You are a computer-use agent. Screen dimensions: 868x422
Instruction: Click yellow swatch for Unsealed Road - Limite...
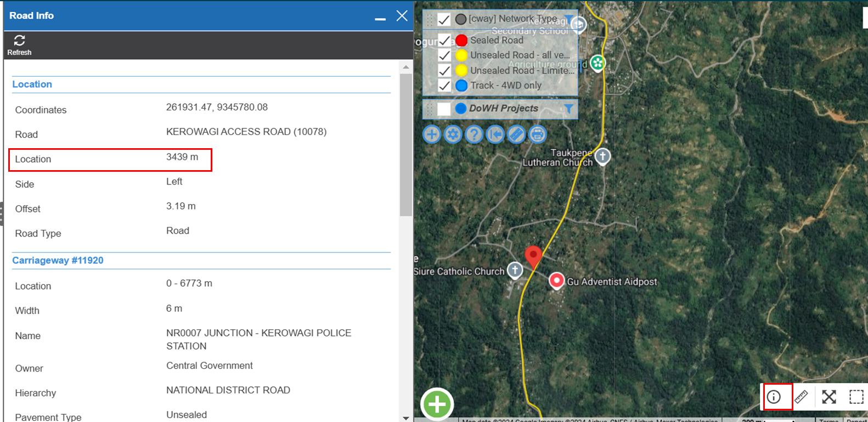point(461,71)
